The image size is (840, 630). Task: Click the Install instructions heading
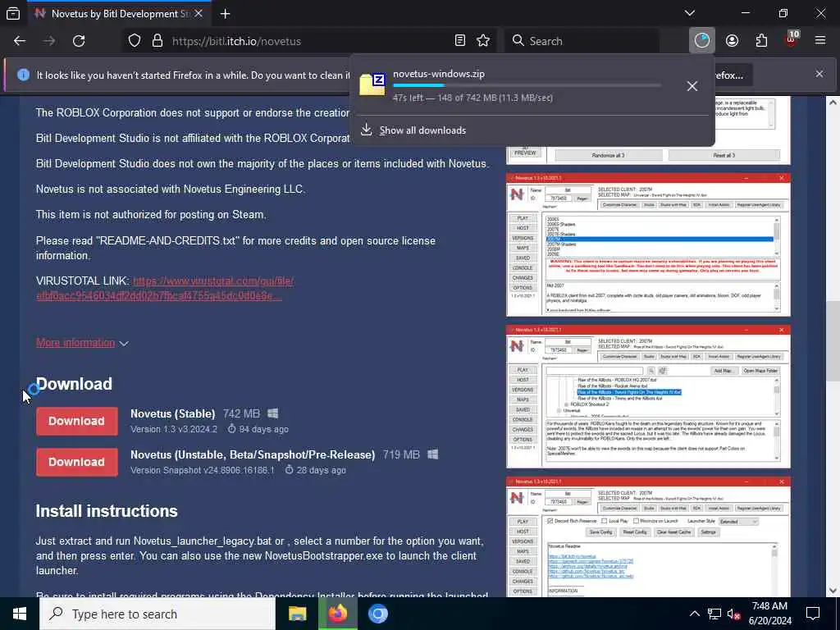(x=107, y=511)
